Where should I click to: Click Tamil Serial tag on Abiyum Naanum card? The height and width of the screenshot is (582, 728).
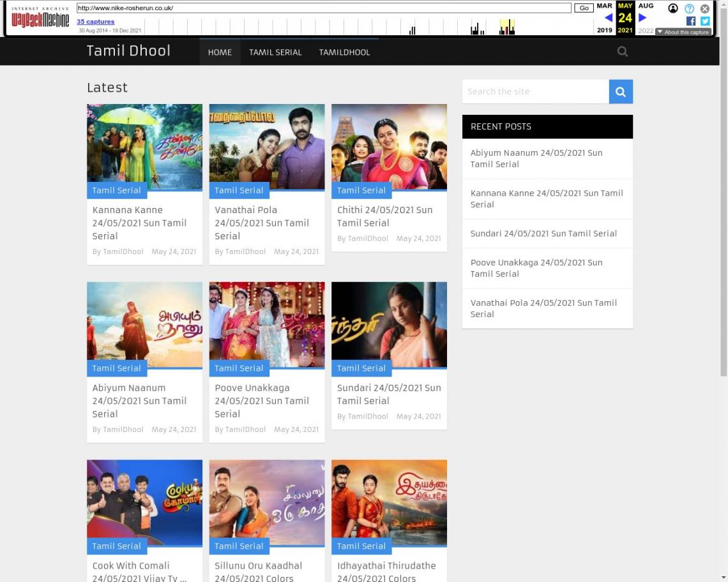[x=116, y=368]
